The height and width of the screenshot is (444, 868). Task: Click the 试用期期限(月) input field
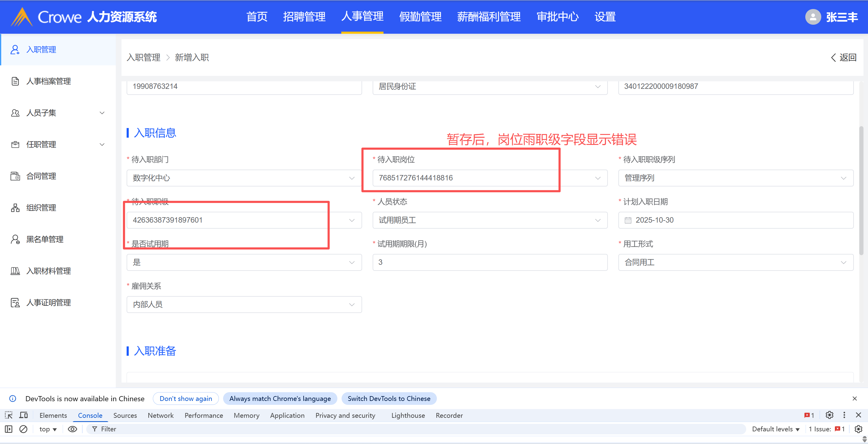click(490, 262)
